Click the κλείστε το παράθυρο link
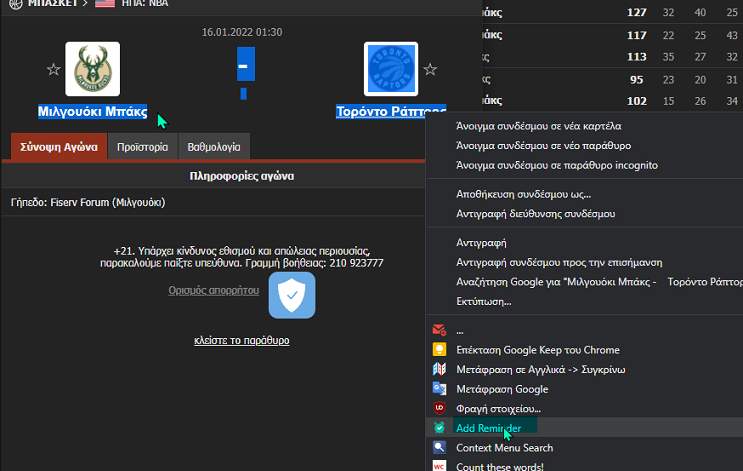This screenshot has width=743, height=471. coord(242,340)
